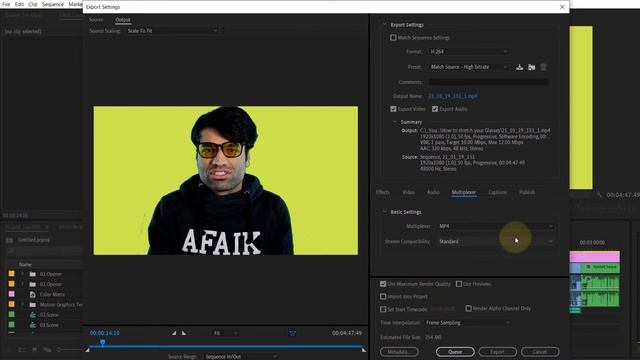The image size is (640, 360).
Task: Enable Set Start Timecode checkbox
Action: tap(383, 309)
